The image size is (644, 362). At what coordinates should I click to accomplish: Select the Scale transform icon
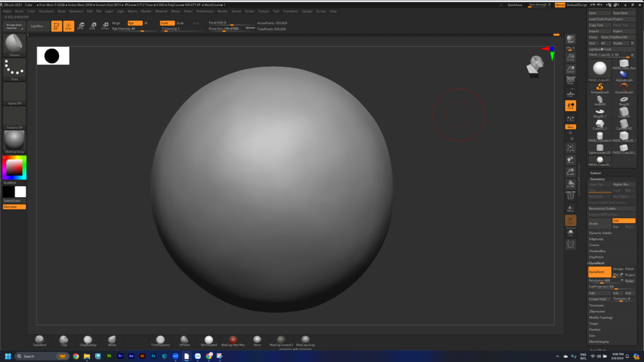[x=93, y=26]
